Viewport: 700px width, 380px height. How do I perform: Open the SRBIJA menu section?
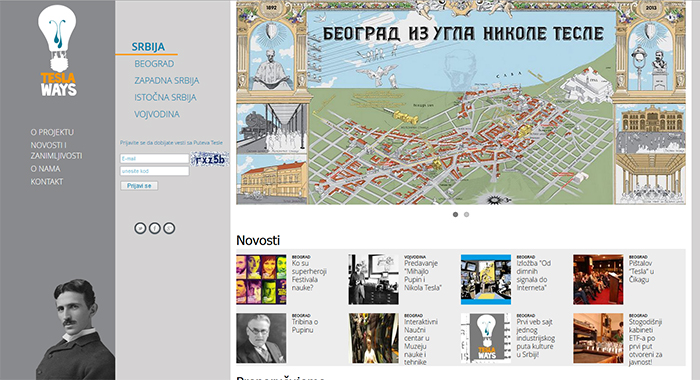148,47
